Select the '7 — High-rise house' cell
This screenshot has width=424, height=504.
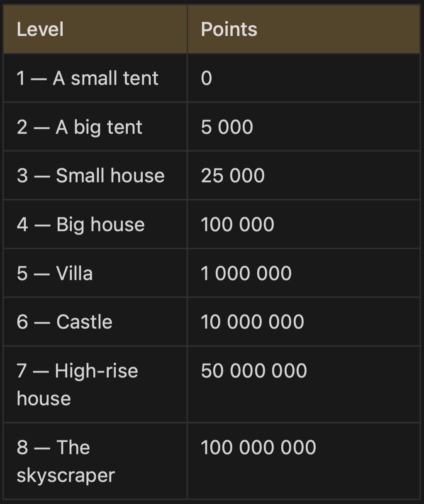tap(95, 384)
